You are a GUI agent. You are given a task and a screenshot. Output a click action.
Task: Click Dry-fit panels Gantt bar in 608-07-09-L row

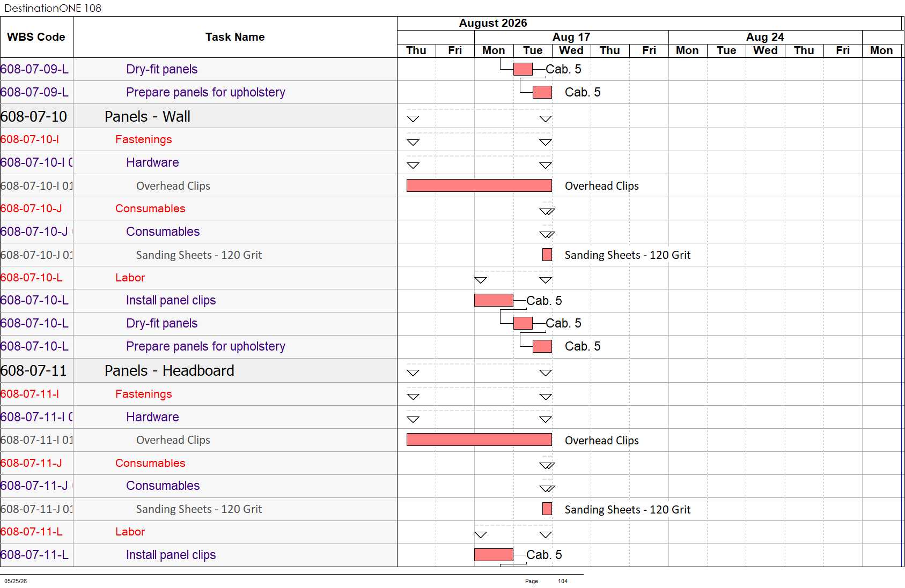point(523,69)
